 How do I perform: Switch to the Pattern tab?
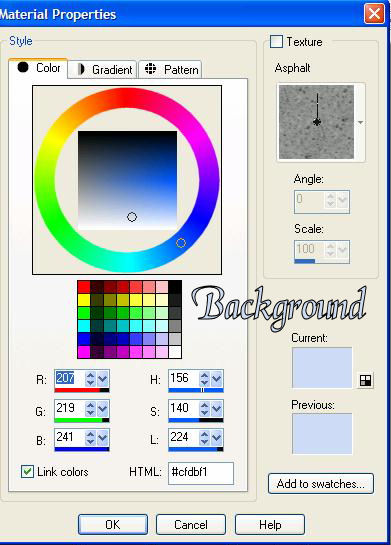tap(170, 70)
